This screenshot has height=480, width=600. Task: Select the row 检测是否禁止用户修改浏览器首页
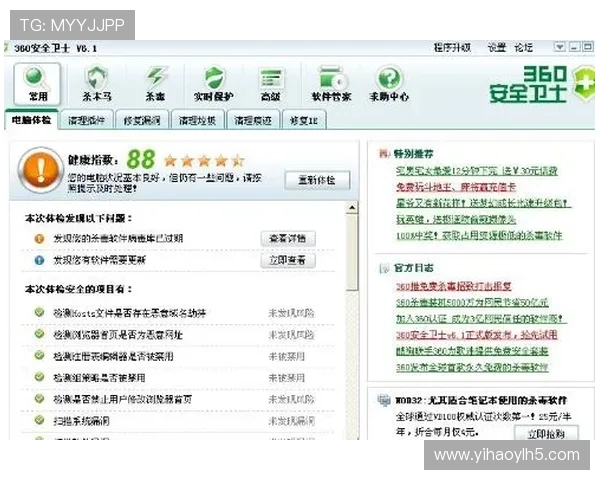pyautogui.click(x=178, y=399)
